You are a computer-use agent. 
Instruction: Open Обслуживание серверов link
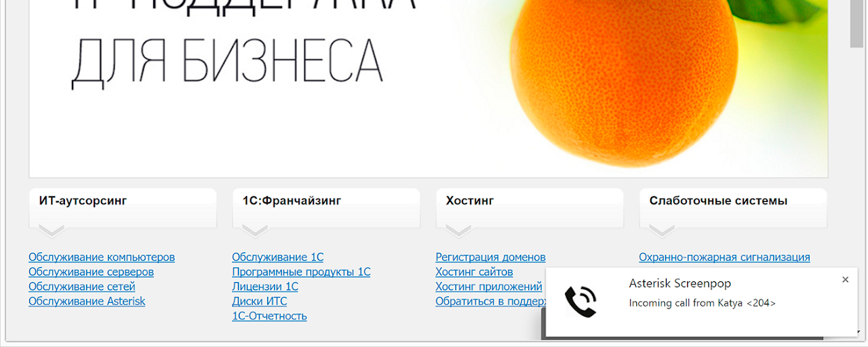91,272
